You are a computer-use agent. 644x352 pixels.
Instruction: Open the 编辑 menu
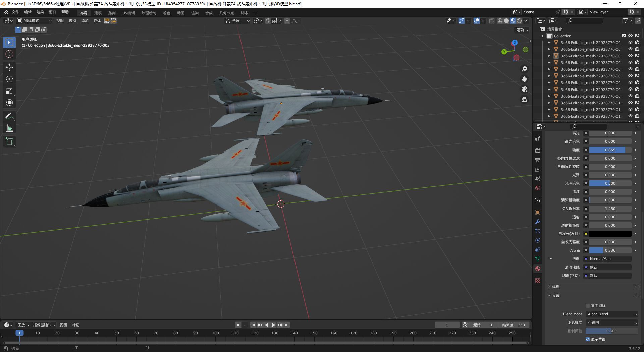pyautogui.click(x=28, y=12)
